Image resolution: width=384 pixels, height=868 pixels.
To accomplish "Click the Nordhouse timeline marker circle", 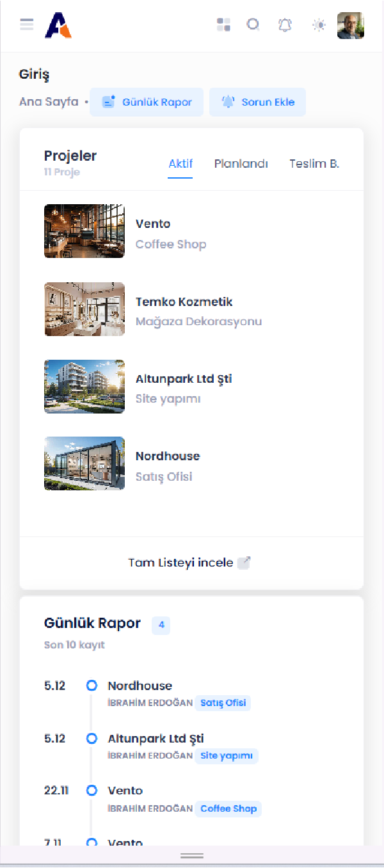I will [92, 686].
